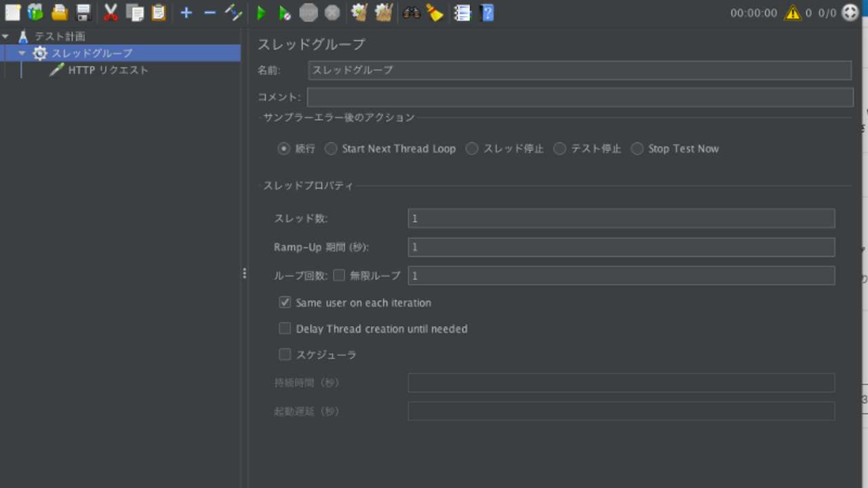The image size is (868, 488).
Task: Collapse the テスト計画 node arrow
Action: [x=6, y=37]
